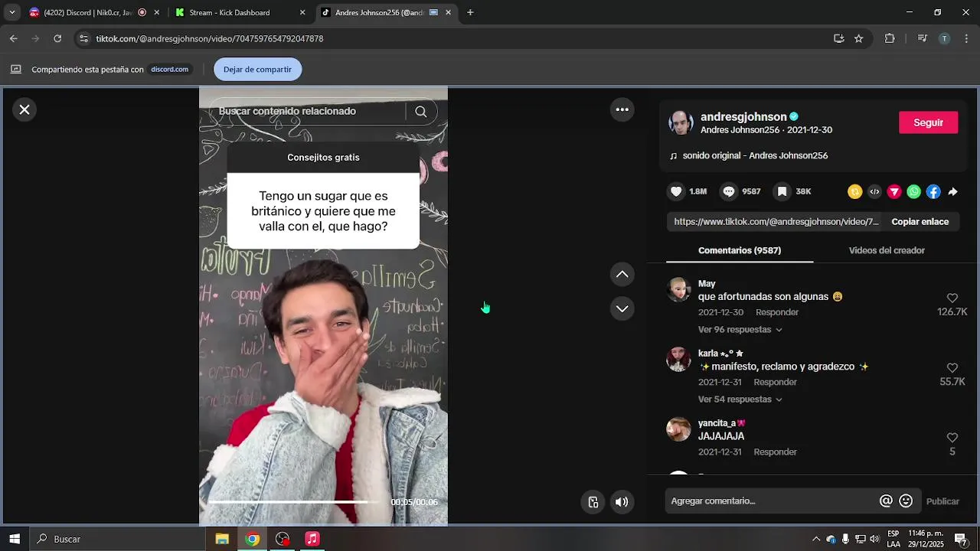Click the video progress bar

[x=295, y=502]
